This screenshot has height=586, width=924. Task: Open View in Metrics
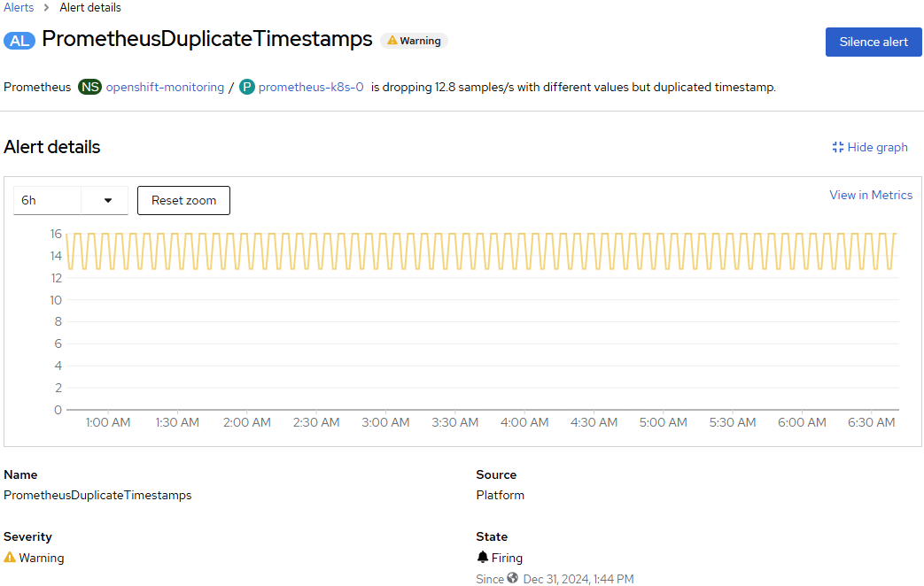pos(870,195)
